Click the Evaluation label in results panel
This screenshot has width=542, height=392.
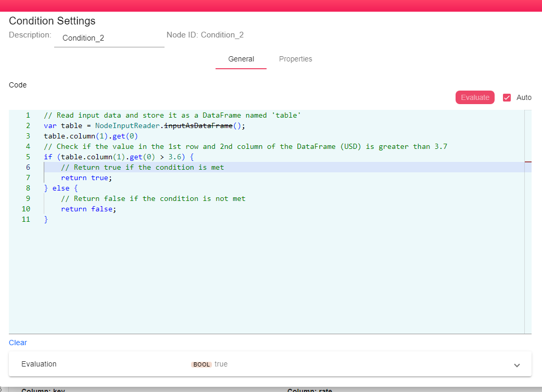tap(39, 364)
